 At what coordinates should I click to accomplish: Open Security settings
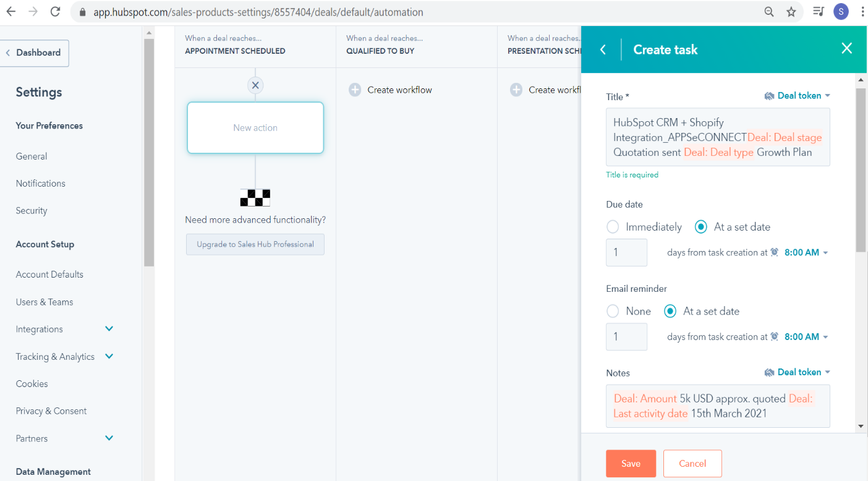[x=32, y=211]
